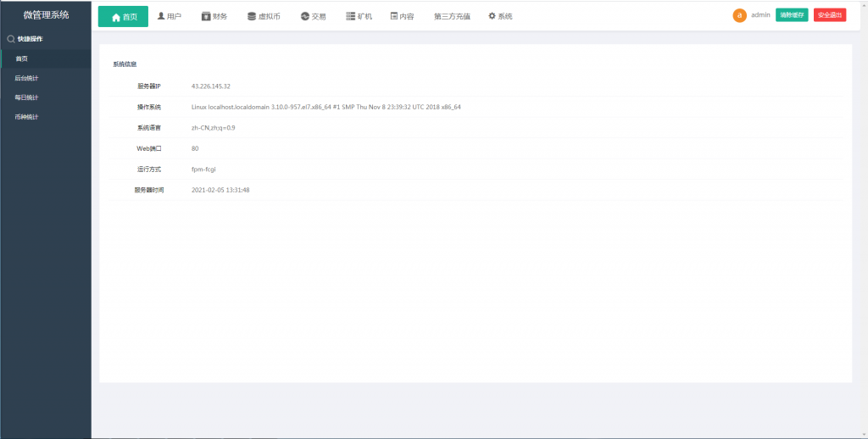The height and width of the screenshot is (439, 868).
Task: Click the search icon beside 快捷操作
Action: click(10, 39)
